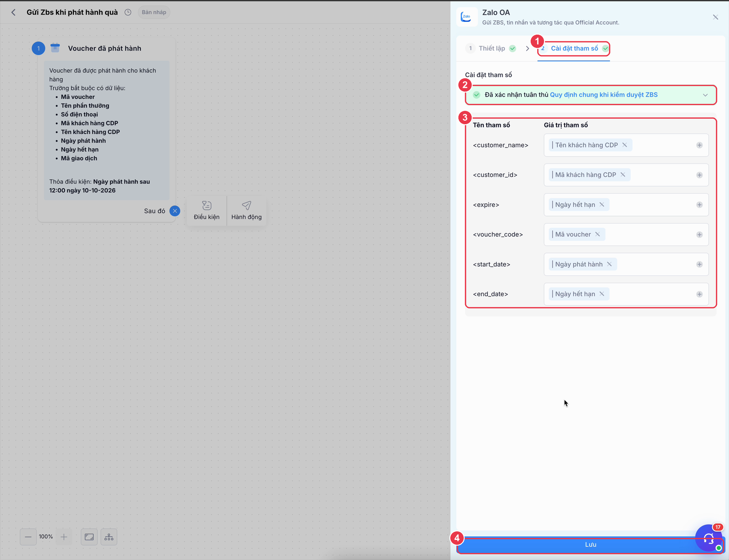Viewport: 729px width, 560px height.
Task: Remove the Mã voucher tag
Action: pos(597,234)
